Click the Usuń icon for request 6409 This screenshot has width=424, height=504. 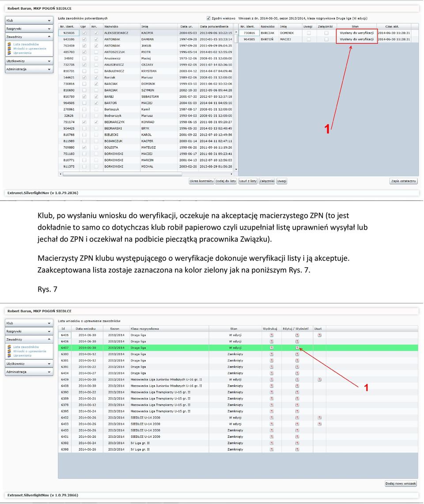[319, 379]
